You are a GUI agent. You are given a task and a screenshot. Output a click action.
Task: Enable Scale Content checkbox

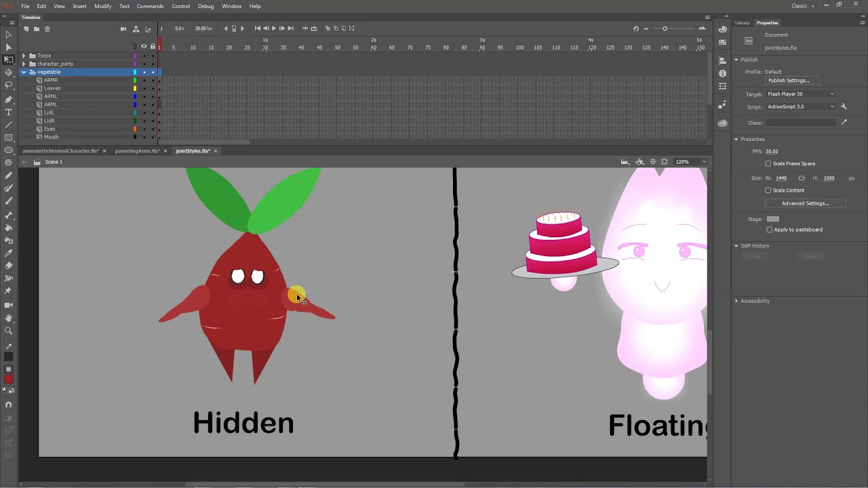coord(768,190)
